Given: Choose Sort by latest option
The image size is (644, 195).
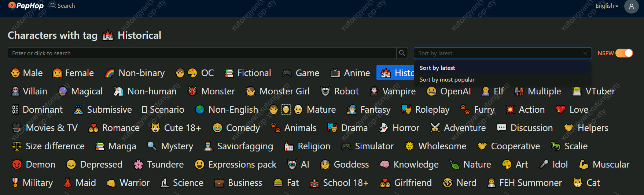Looking at the screenshot, I should point(503,68).
